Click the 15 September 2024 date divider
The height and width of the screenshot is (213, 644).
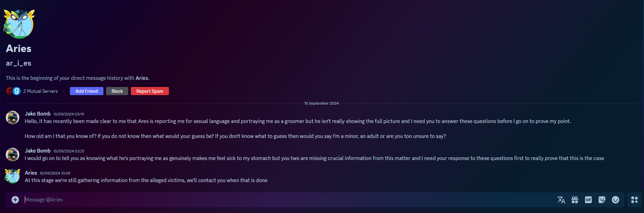click(x=321, y=103)
